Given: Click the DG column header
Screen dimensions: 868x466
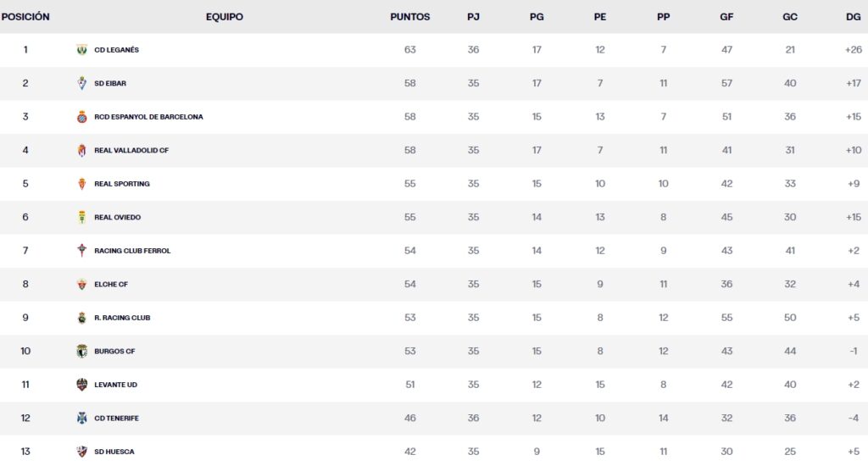Looking at the screenshot, I should (x=854, y=17).
